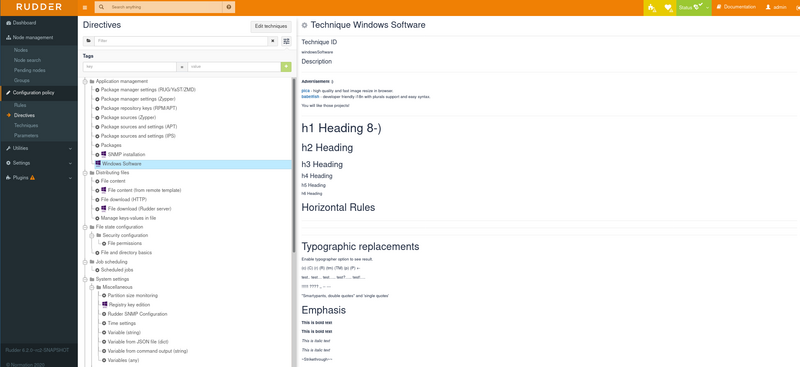Collapse the Distributing files category
800x367 pixels.
click(x=85, y=173)
